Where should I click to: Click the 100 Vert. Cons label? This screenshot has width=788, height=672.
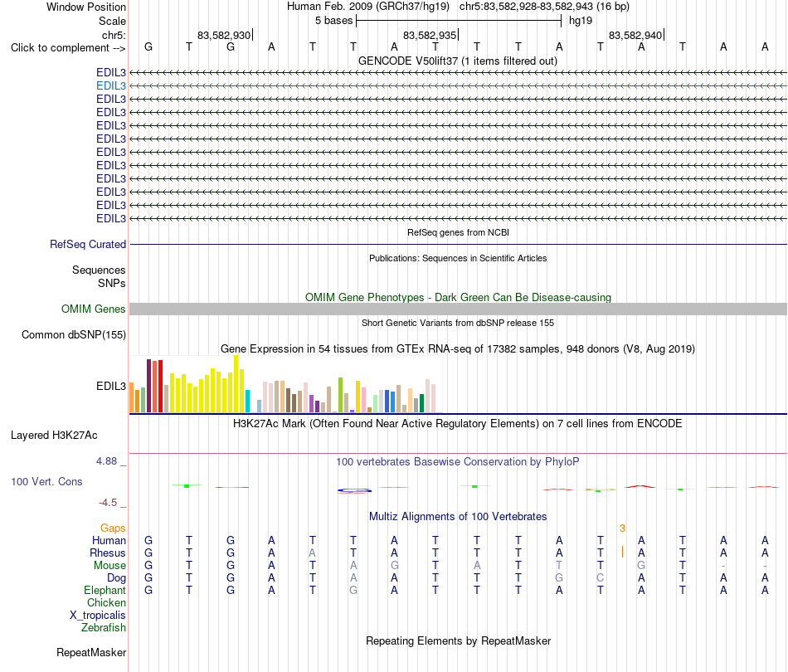pos(46,481)
